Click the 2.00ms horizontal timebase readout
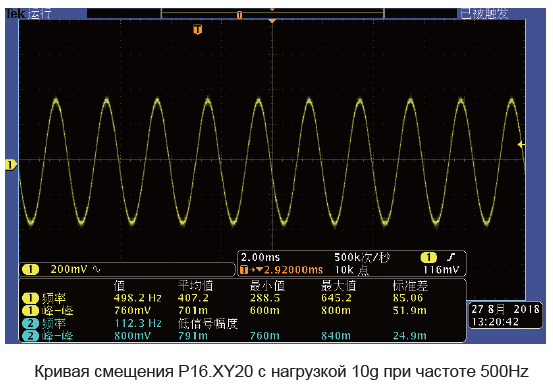Screen dimensions: 553x385 260,257
